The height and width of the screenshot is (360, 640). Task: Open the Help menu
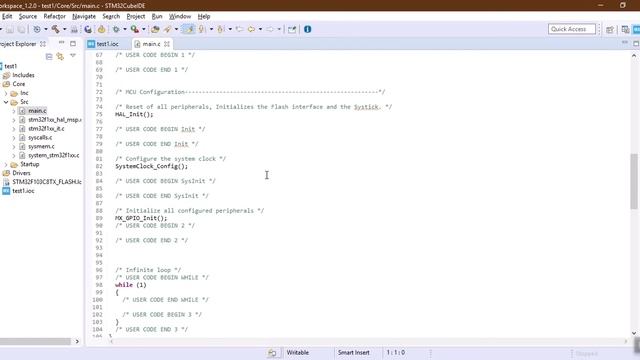pos(204,16)
